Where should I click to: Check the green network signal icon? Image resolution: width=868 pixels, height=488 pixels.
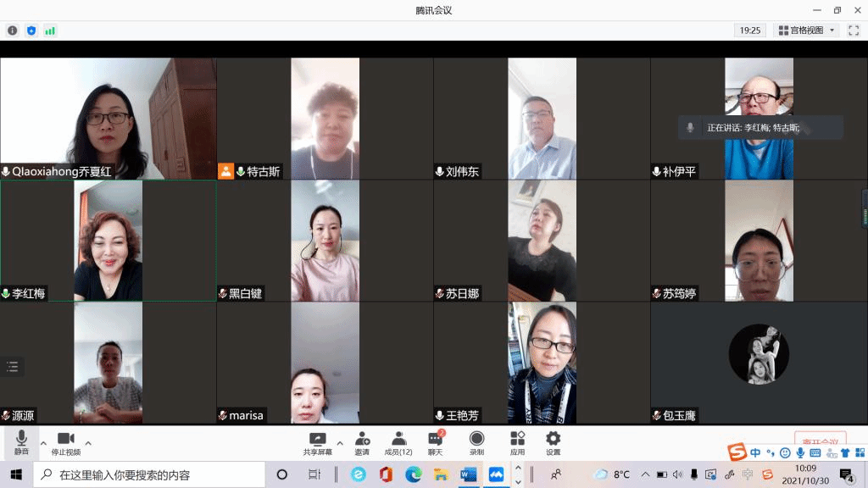(x=50, y=30)
